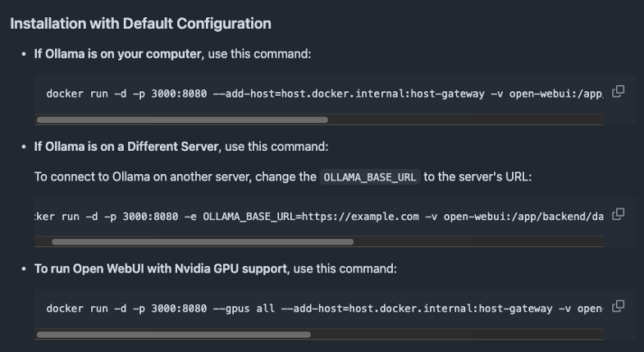Click the first code block's horizontal scrollbar thumb
The image size is (644, 352).
(182, 120)
